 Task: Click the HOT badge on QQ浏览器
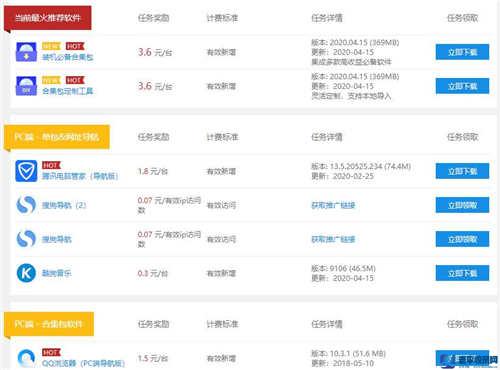tap(51, 352)
